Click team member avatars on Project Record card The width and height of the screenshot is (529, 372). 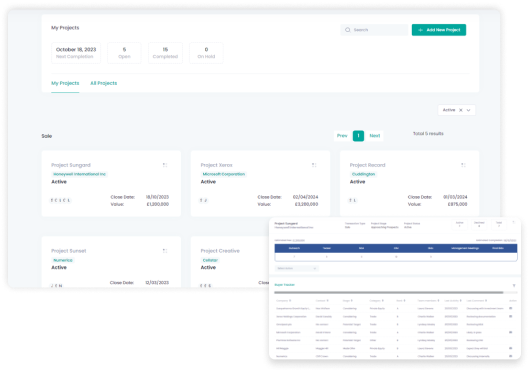click(x=353, y=200)
